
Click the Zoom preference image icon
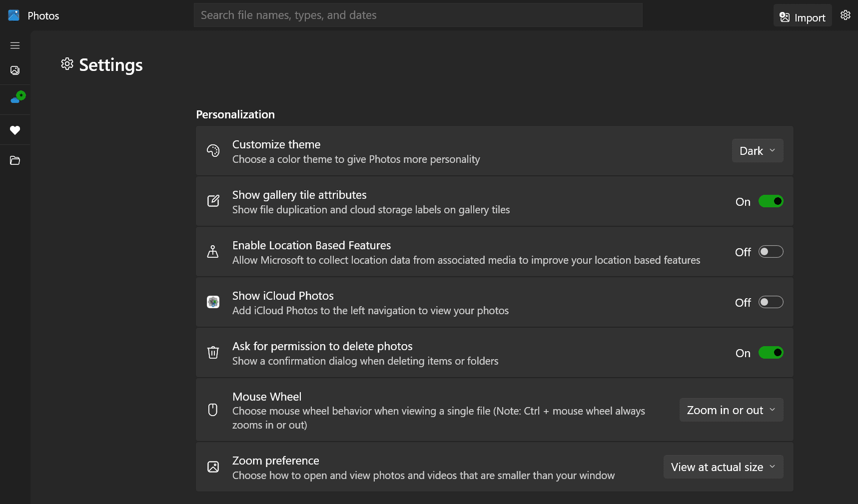pos(213,467)
